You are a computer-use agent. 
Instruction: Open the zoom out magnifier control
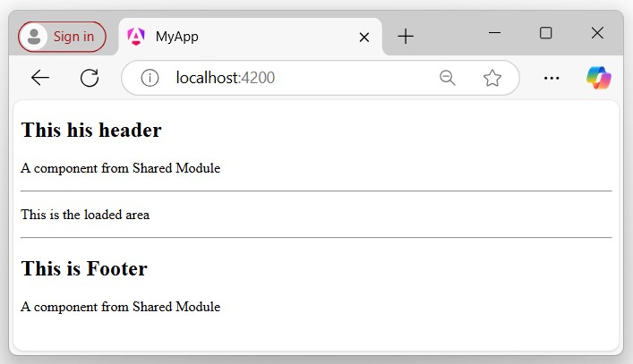click(448, 78)
